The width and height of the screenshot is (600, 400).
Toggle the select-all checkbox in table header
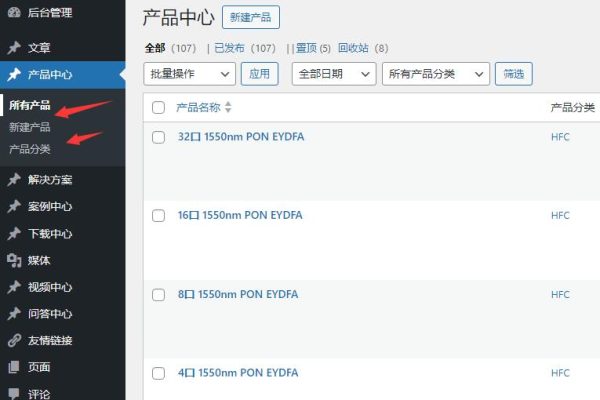[x=158, y=107]
